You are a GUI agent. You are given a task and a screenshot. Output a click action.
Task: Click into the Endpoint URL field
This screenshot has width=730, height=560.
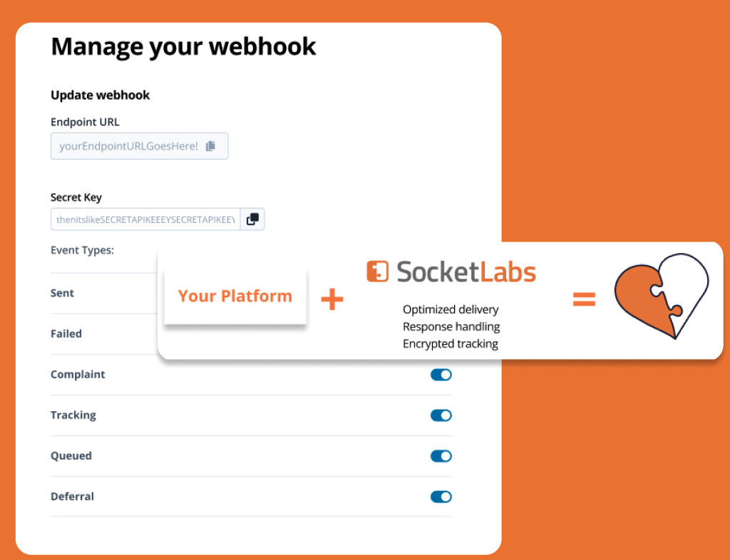pos(139,146)
